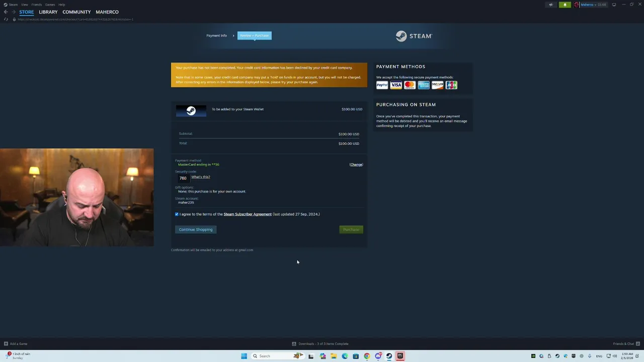This screenshot has height=362, width=644.
Task: Click the checkout URL address text
Action: pyautogui.click(x=75, y=19)
